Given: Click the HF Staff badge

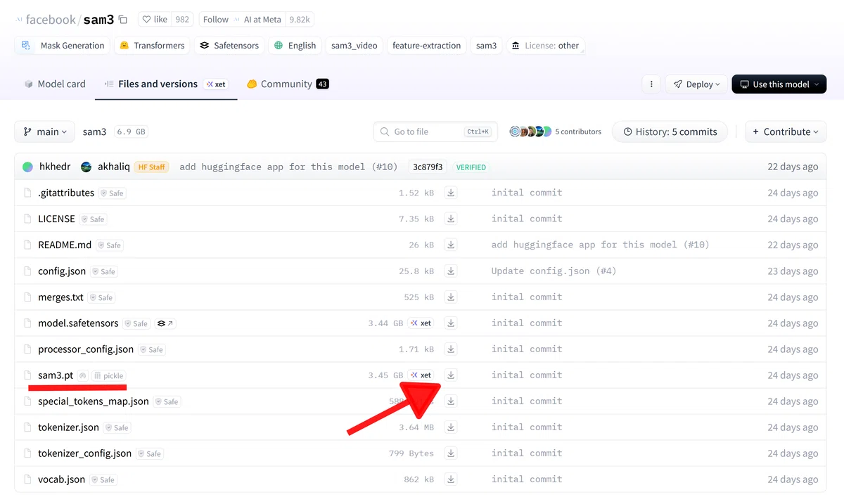Looking at the screenshot, I should (x=152, y=167).
